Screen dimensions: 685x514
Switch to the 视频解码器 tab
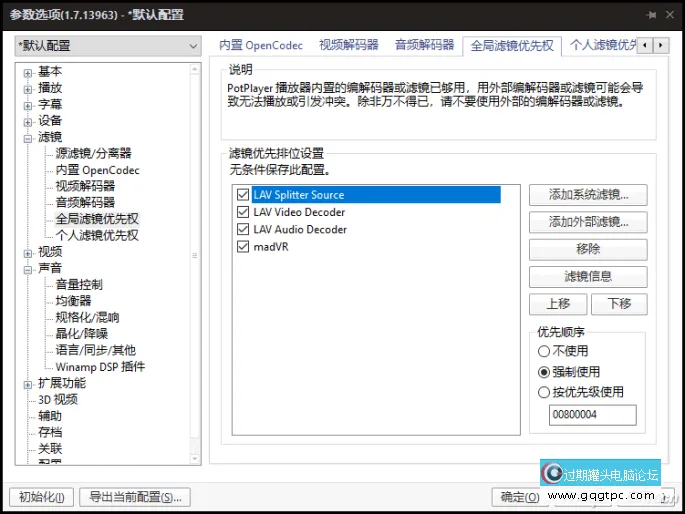349,45
